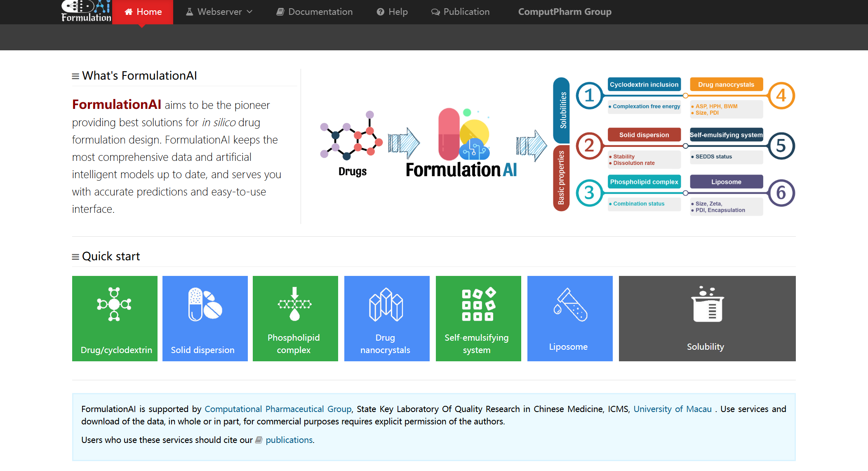Image resolution: width=868 pixels, height=471 pixels.
Task: Click the 'Dissolution rate' text
Action: 634,163
